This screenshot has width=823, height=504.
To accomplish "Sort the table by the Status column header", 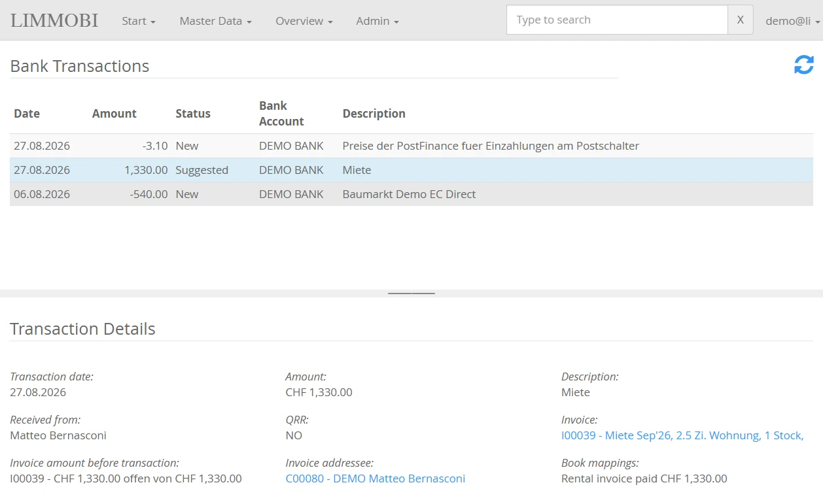I will tap(193, 114).
